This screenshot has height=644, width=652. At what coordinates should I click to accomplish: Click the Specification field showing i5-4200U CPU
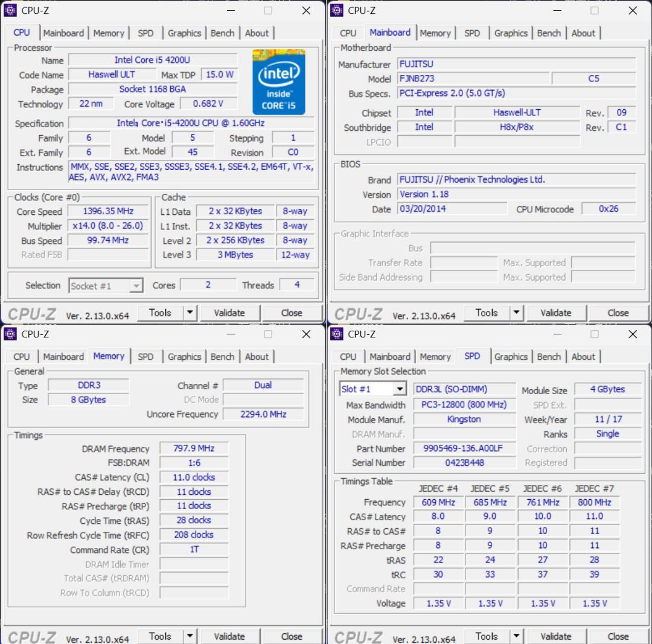click(191, 123)
